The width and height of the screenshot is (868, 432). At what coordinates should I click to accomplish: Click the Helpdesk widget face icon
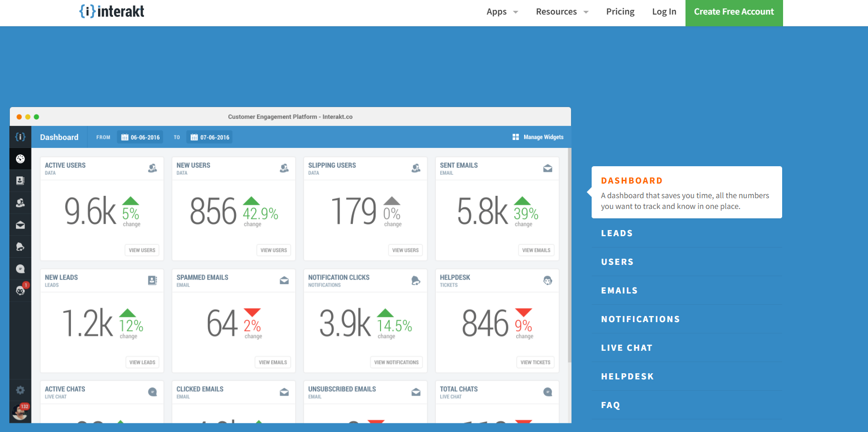[x=548, y=280]
